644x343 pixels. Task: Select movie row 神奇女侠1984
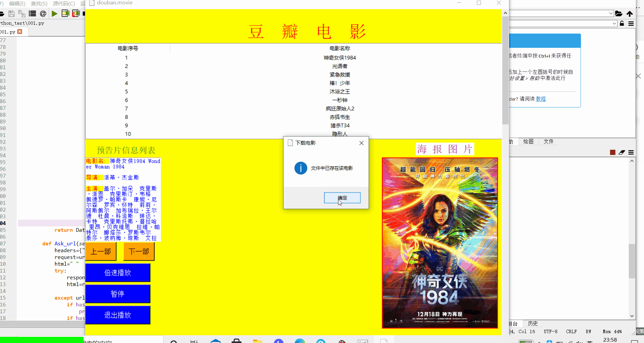click(294, 58)
